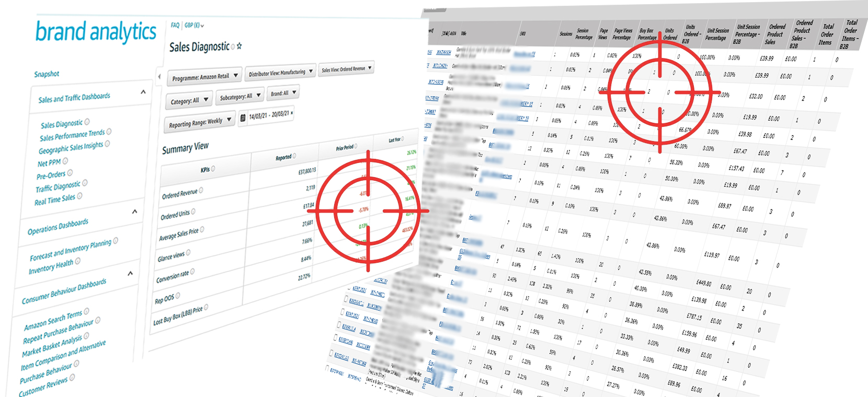The image size is (868, 397).
Task: Open the Customer Reviews link
Action: point(43,388)
